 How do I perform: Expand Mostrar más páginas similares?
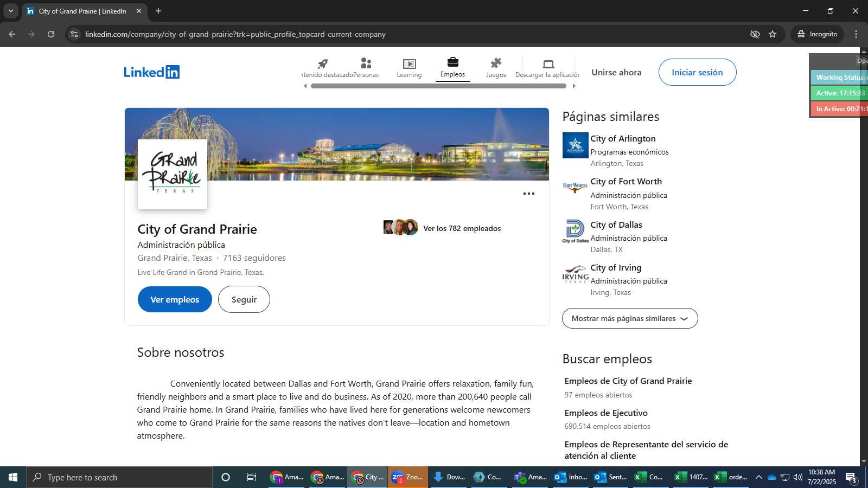pos(630,318)
